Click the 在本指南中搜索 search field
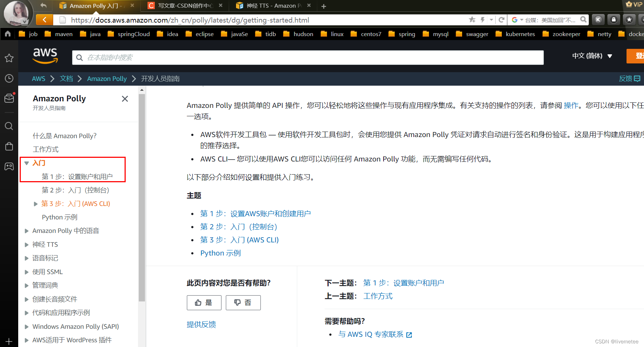644x347 pixels. click(308, 58)
